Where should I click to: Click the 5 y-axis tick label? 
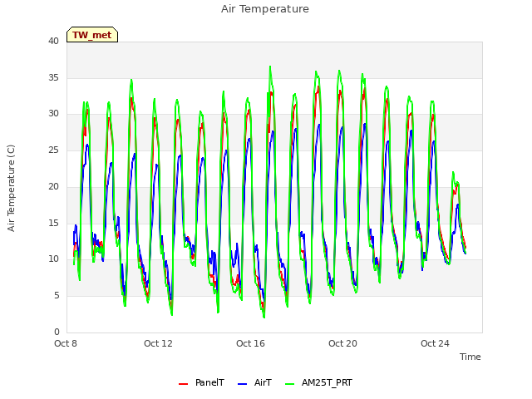point(57,296)
